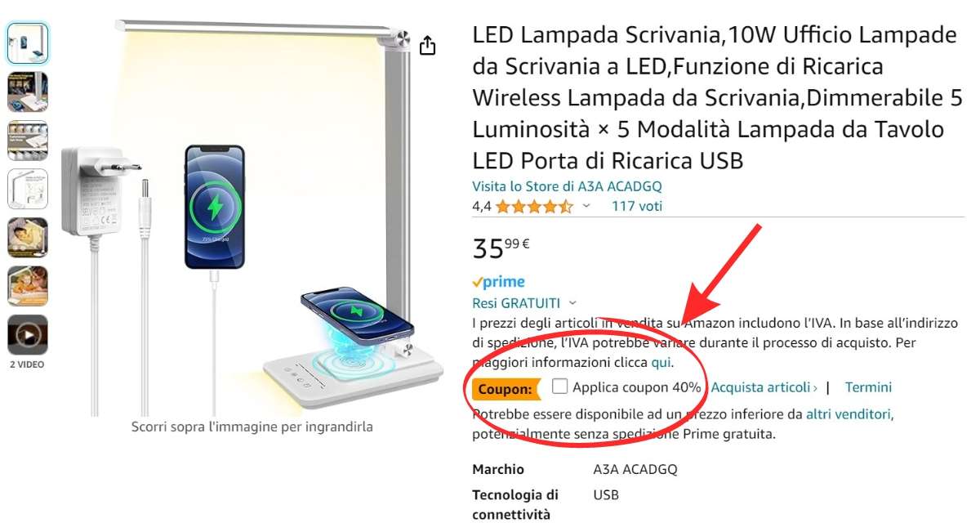This screenshot has width=980, height=523.
Task: Open the 2 VIDEO play thumbnail
Action: point(28,334)
